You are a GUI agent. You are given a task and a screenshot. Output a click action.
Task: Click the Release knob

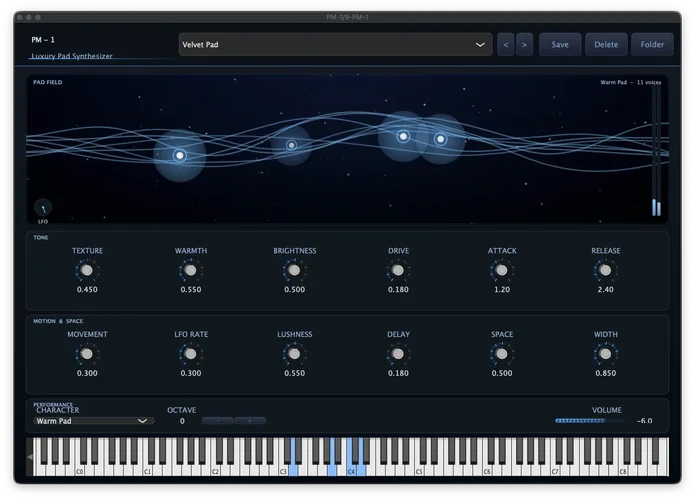[605, 270]
